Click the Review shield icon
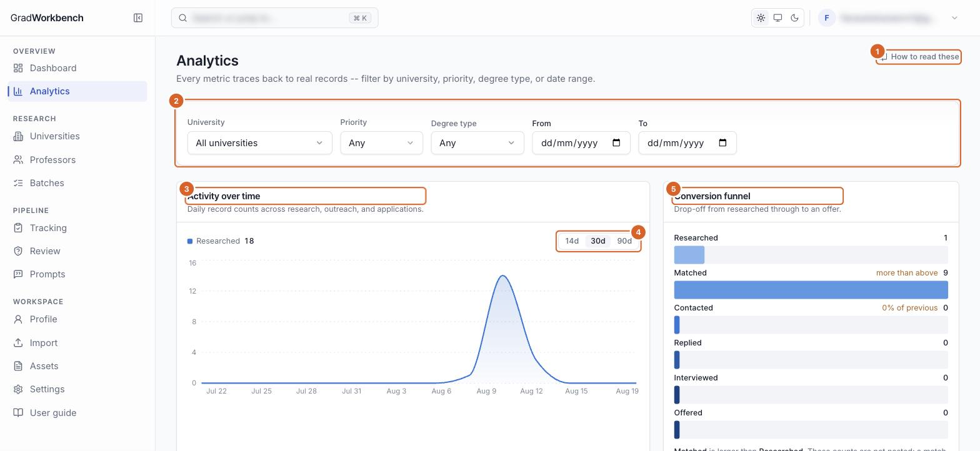This screenshot has height=451, width=980. pos(18,251)
